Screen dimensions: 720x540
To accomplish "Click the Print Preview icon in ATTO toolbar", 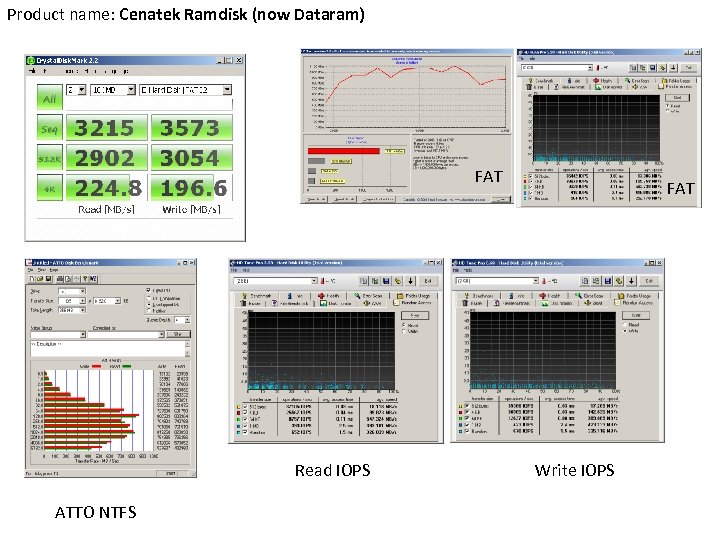I will click(68, 279).
